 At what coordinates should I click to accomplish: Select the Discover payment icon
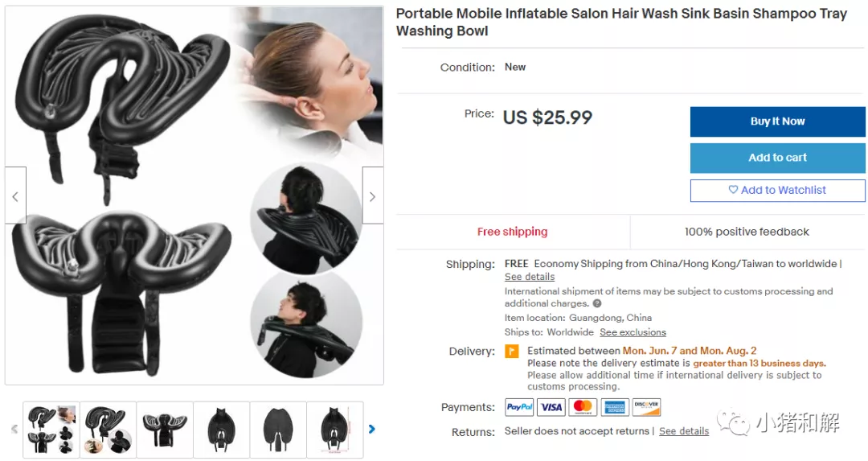(x=646, y=407)
